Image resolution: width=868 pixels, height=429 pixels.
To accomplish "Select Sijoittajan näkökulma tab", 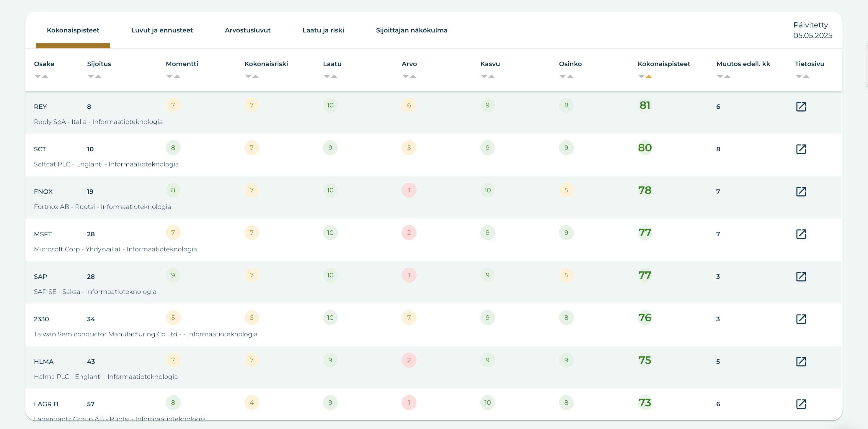I will [412, 30].
